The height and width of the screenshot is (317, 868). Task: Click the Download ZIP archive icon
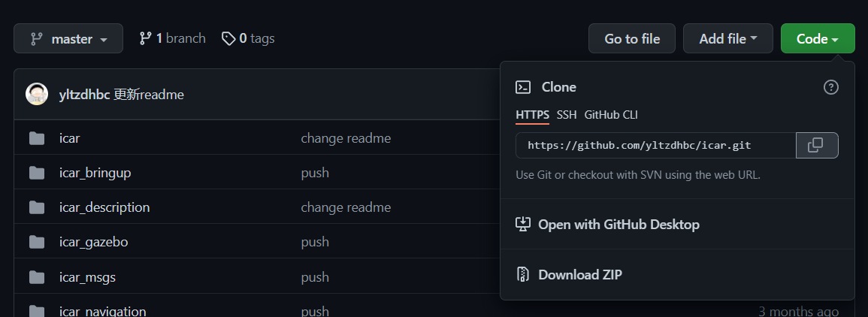tap(523, 274)
